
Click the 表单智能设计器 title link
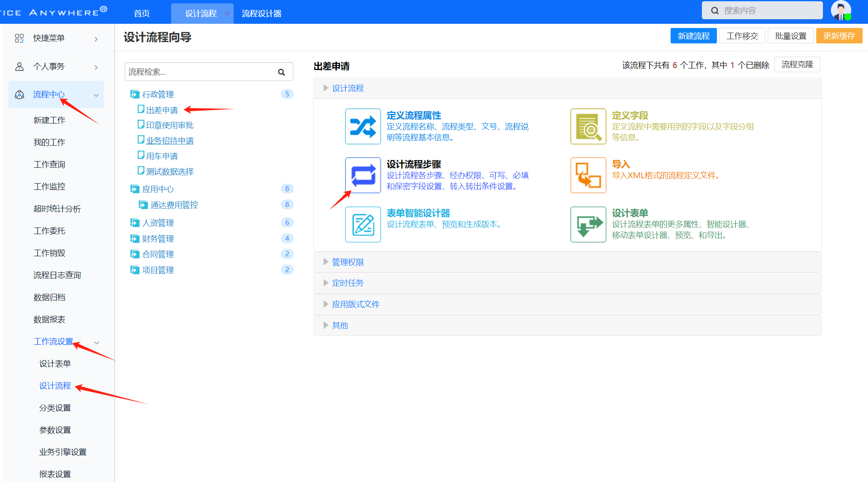coord(418,213)
